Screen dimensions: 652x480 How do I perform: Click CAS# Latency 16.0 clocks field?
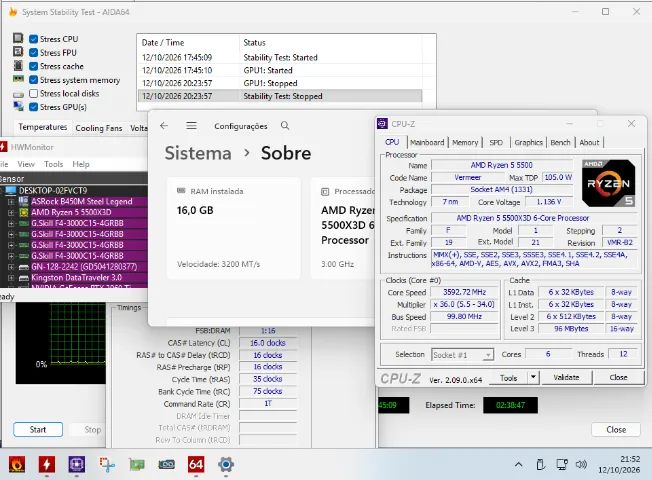[268, 343]
